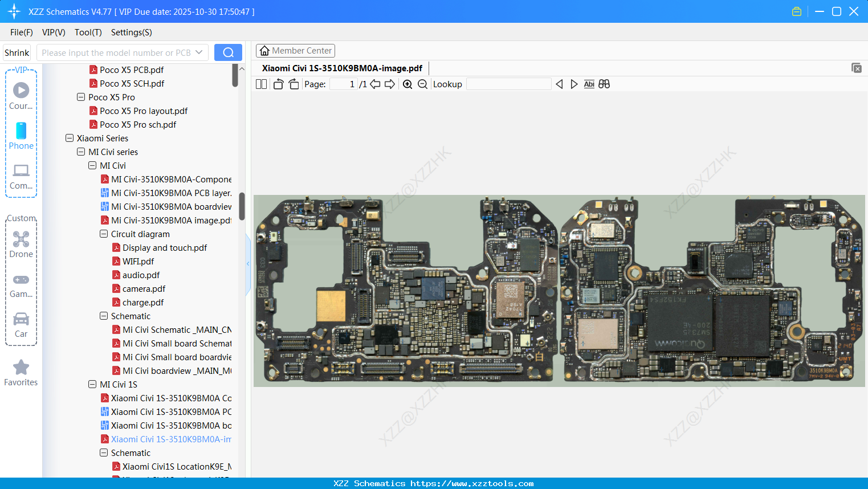Viewport: 868px width, 489px height.
Task: Open dual page view mode
Action: pos(260,84)
